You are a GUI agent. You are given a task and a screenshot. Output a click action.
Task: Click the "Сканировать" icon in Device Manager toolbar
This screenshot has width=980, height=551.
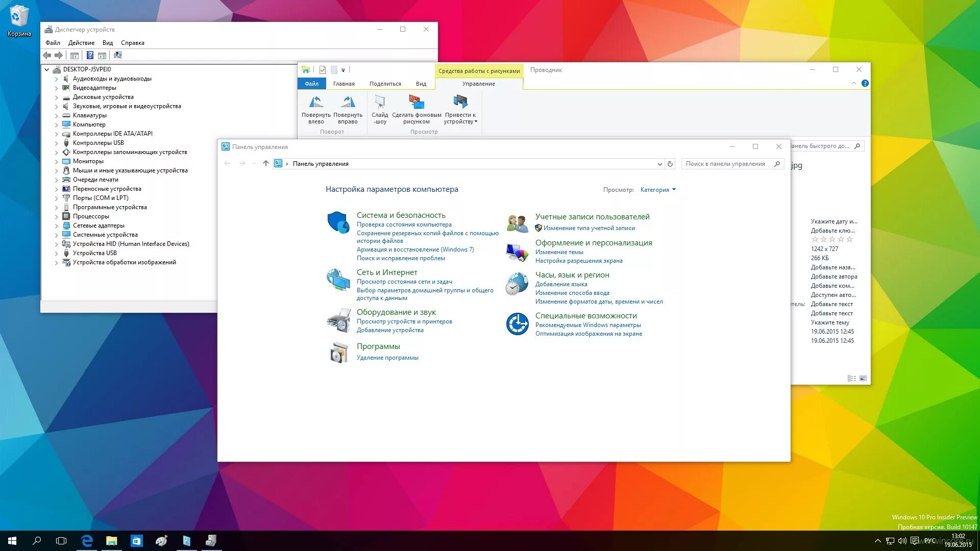tap(118, 56)
